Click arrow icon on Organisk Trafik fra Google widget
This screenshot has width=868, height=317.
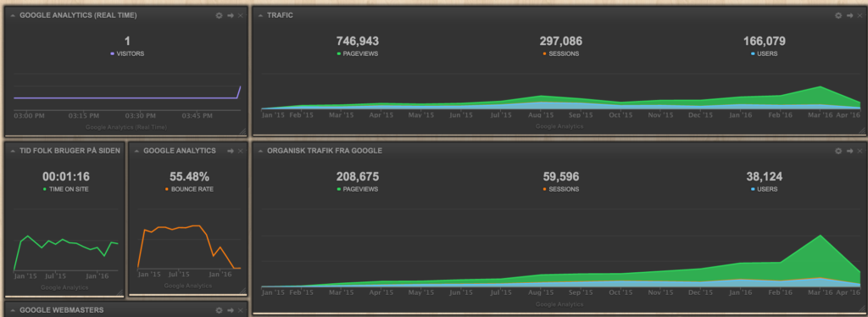[849, 151]
